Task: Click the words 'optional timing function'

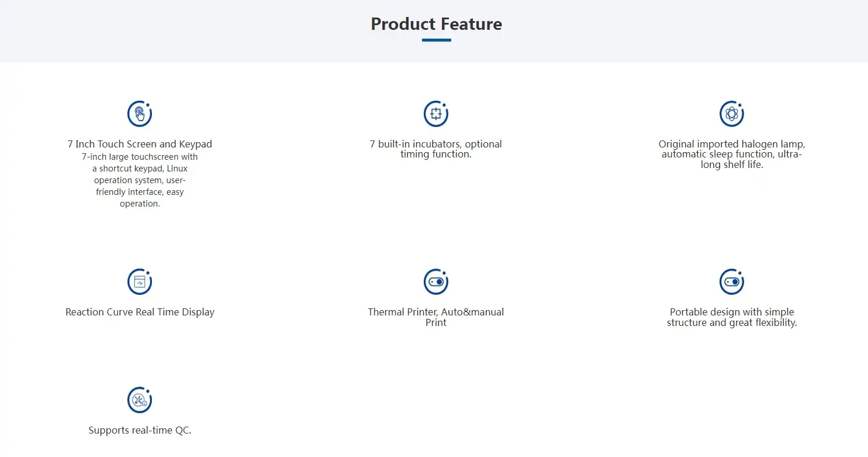Action: coord(450,149)
